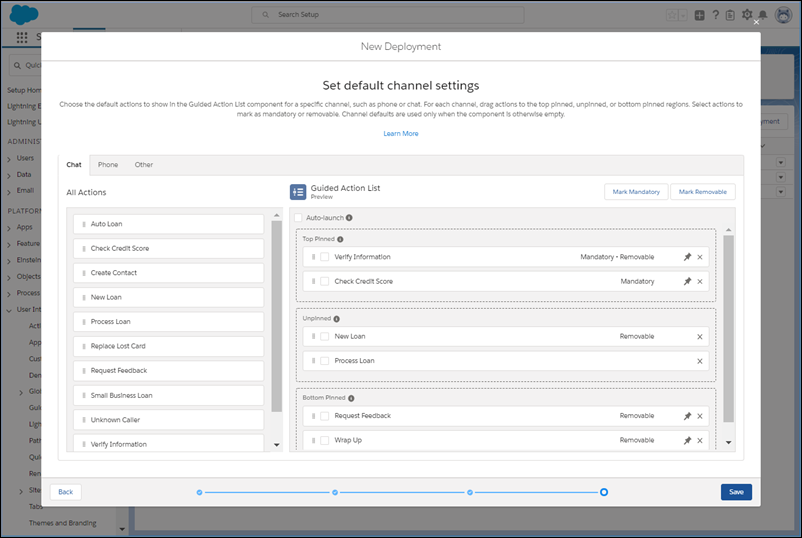This screenshot has height=538, width=802.
Task: Select the Process Loan checkbox in Unpinned
Action: click(324, 361)
